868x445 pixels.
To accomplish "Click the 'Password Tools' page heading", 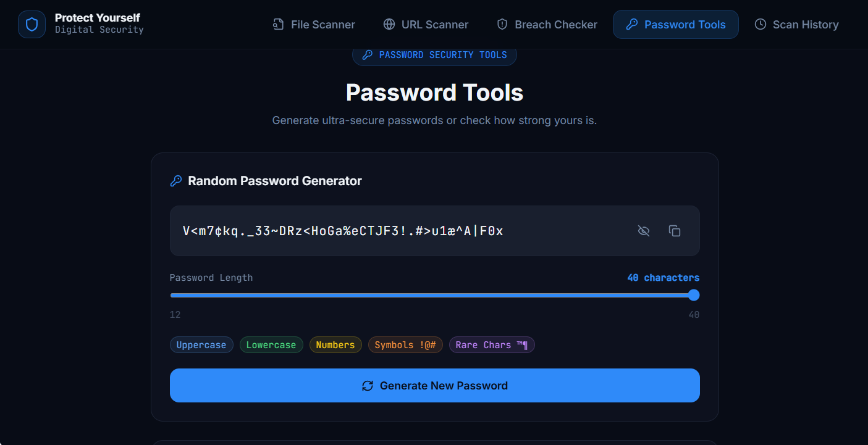I will pyautogui.click(x=434, y=93).
